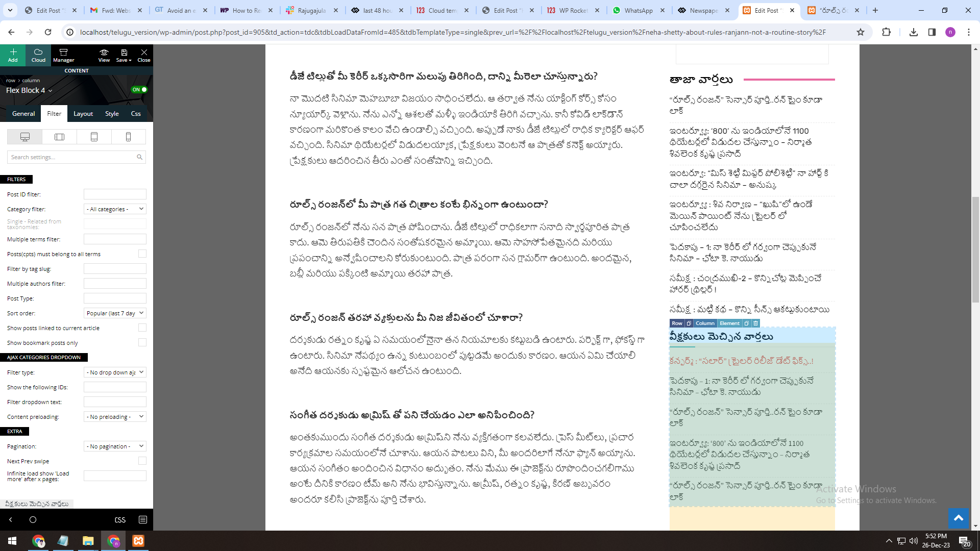Switch to the General tab
Image resolution: width=980 pixels, height=551 pixels.
(x=23, y=114)
